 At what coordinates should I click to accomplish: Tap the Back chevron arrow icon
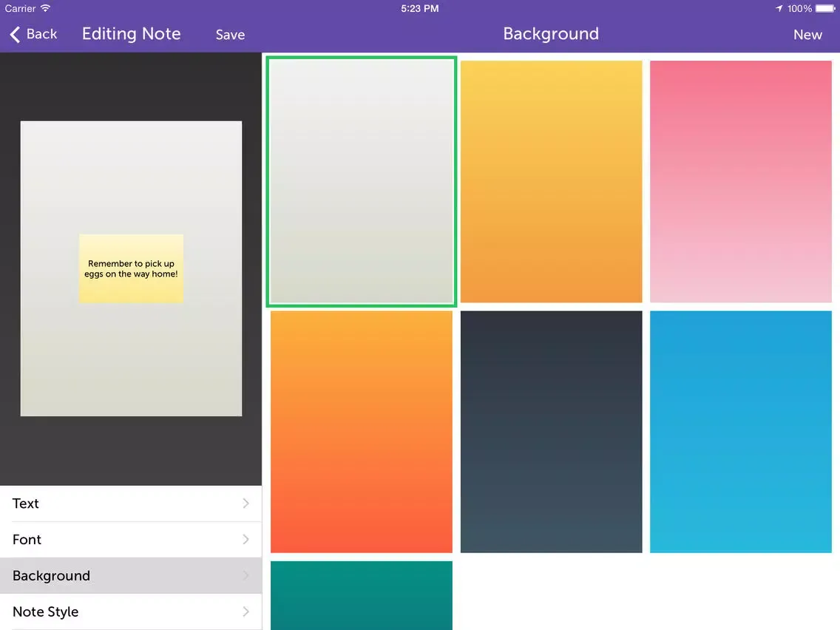[15, 34]
